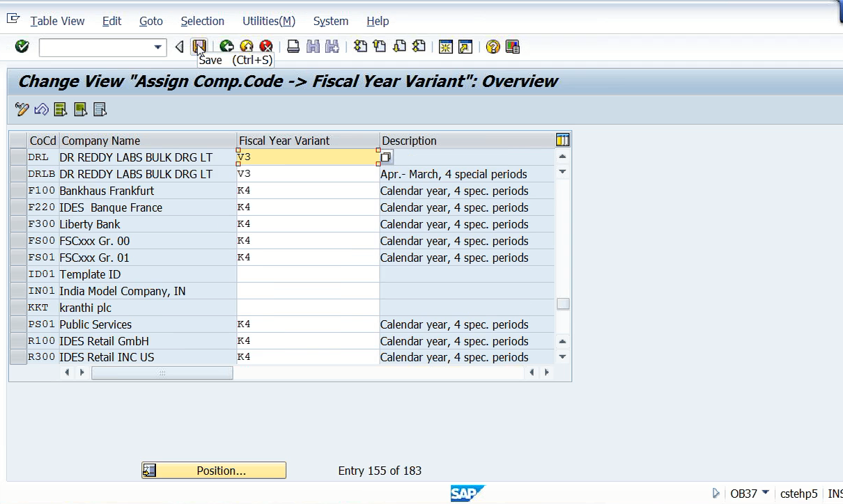843x504 pixels.
Task: Click the yellow Exit icon
Action: 246,47
